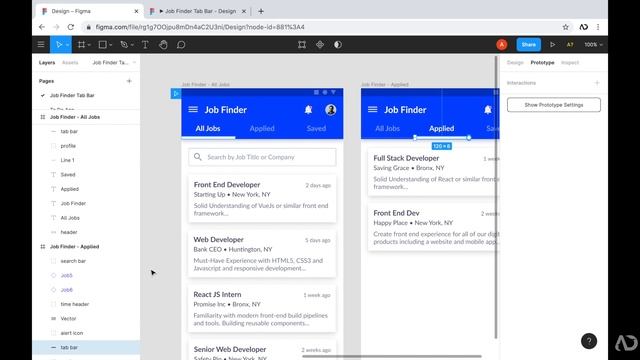This screenshot has height=360, width=640.
Task: Click the Front End Developer job card
Action: (262, 199)
